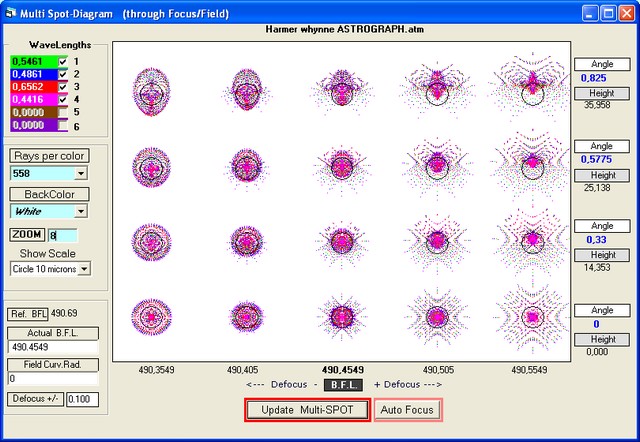Click the B.F.L. label under the diagram
This screenshot has width=640, height=442.
pyautogui.click(x=343, y=385)
